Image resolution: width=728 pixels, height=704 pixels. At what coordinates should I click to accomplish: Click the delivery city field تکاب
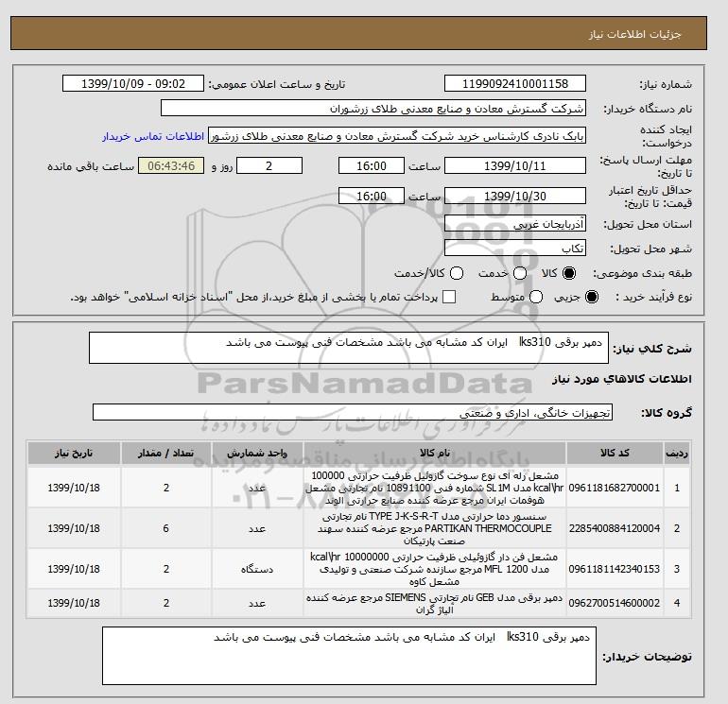tap(515, 249)
